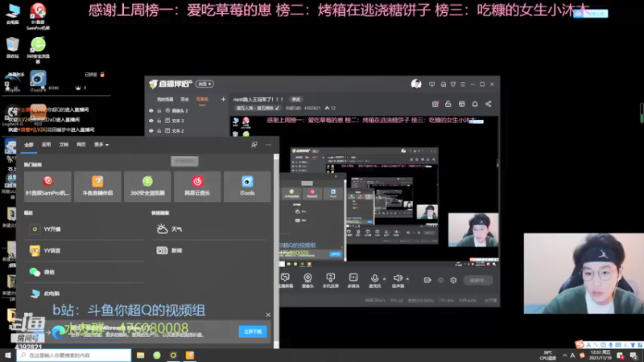Toggle lock on 文本 2 source
This screenshot has height=362, width=644.
click(x=159, y=130)
